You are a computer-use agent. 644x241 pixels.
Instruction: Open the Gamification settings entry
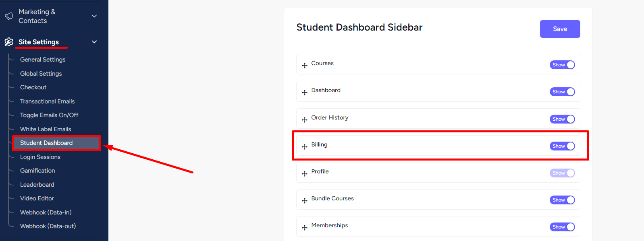coord(37,171)
